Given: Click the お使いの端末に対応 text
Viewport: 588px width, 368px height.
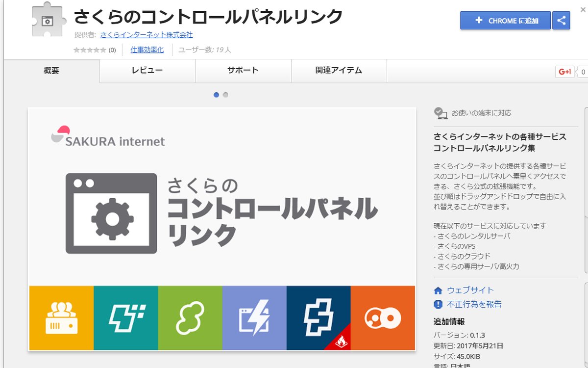Looking at the screenshot, I should tap(481, 113).
